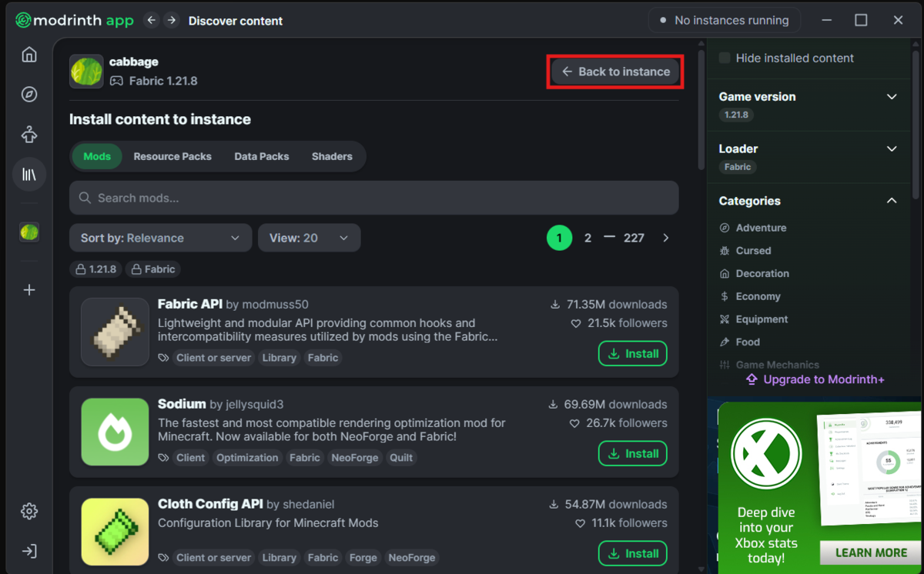Image resolution: width=924 pixels, height=574 pixels.
Task: Open the View: 20 dropdown
Action: coord(309,238)
